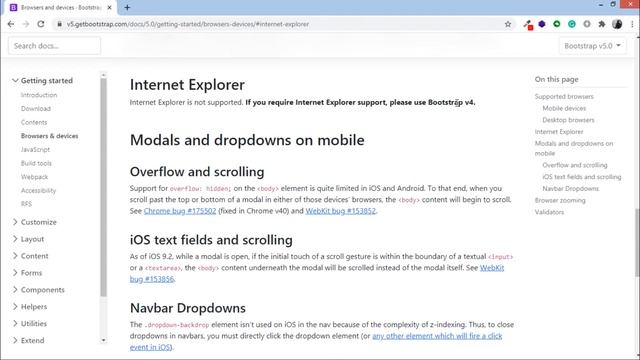Click the grey circular extension icon
The image size is (640, 360).
click(587, 24)
